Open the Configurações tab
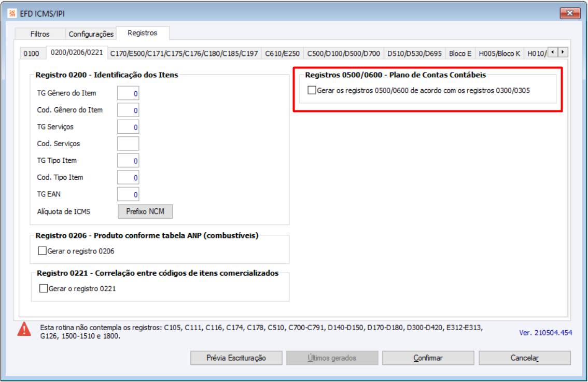Screen dimensions: 588x382 [x=91, y=34]
